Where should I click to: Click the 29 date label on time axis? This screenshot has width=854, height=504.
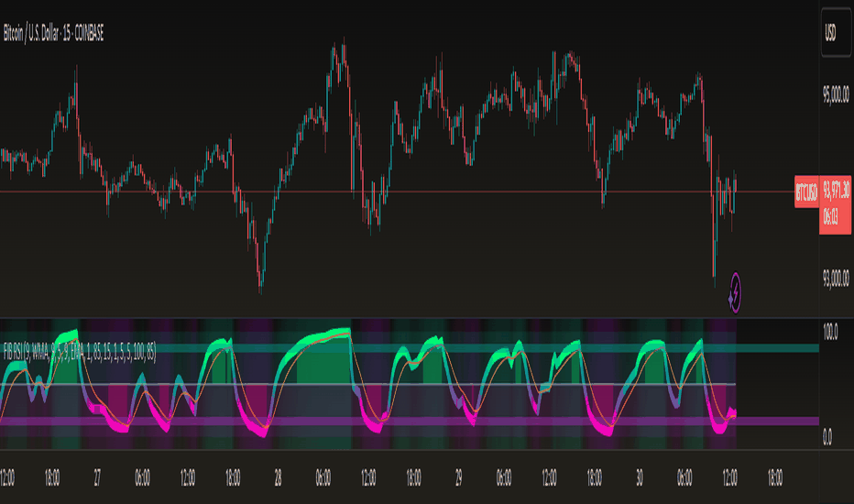pyautogui.click(x=458, y=478)
